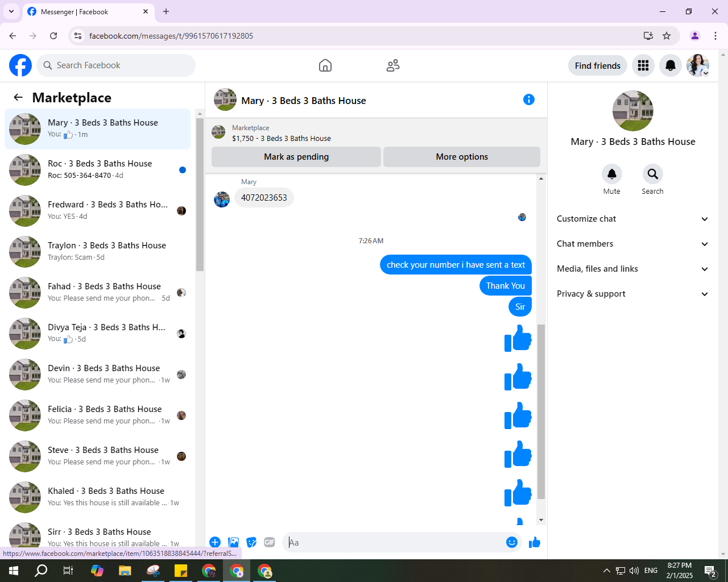Reload the page in Chrome

click(x=53, y=36)
